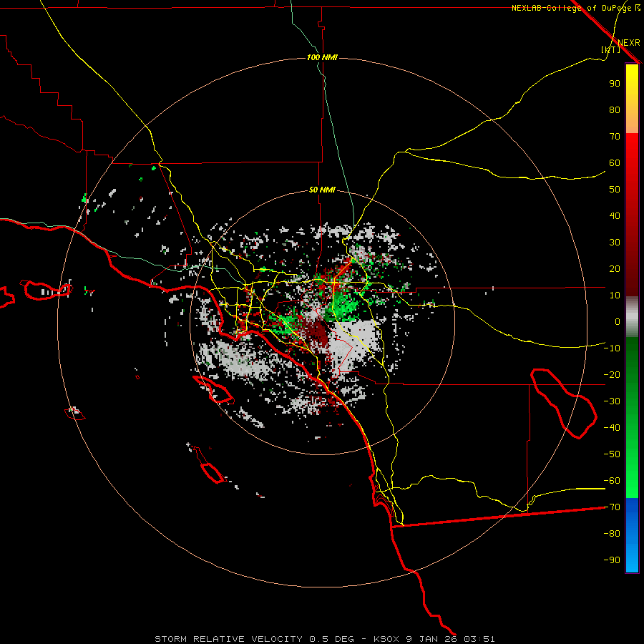
Task: Click the -70 scale value
Action: 612,507
